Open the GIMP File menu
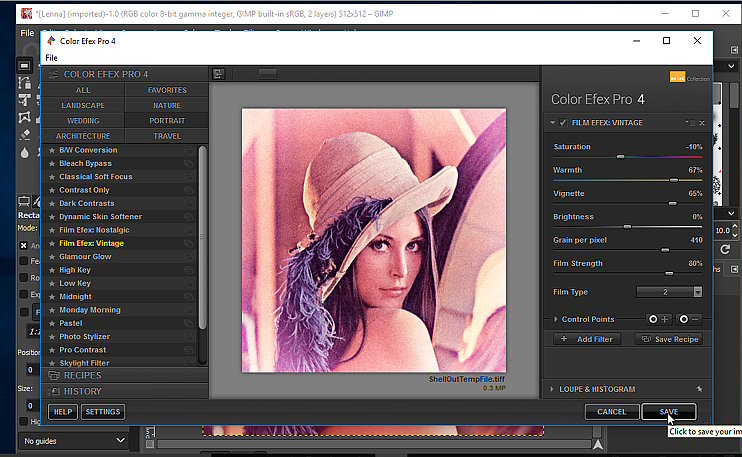Screen dimensions: 742x457 coord(27,33)
